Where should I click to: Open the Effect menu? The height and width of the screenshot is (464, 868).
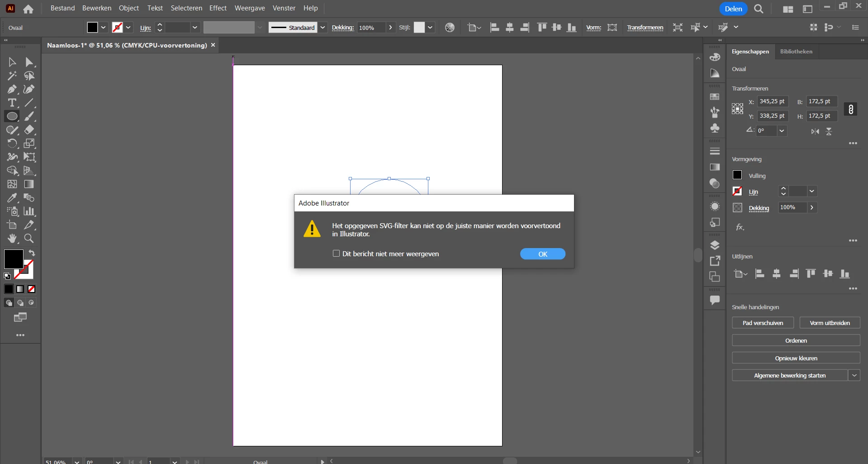[218, 8]
